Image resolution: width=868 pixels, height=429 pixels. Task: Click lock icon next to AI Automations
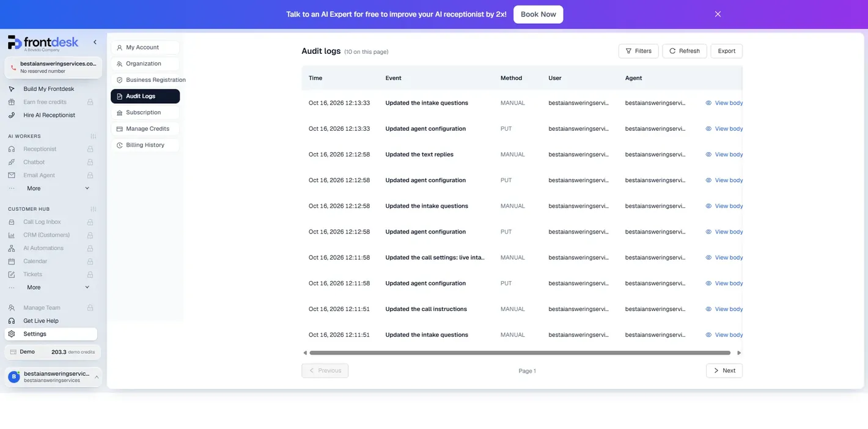90,248
